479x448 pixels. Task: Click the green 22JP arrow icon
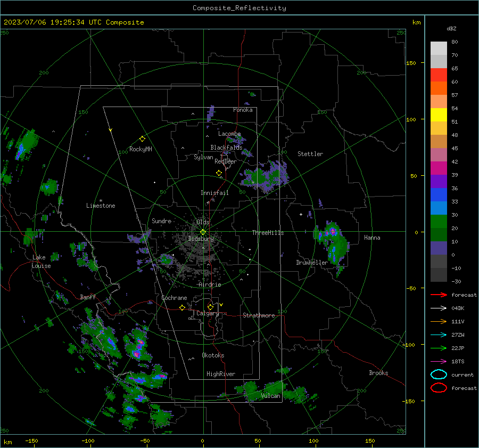point(439,348)
